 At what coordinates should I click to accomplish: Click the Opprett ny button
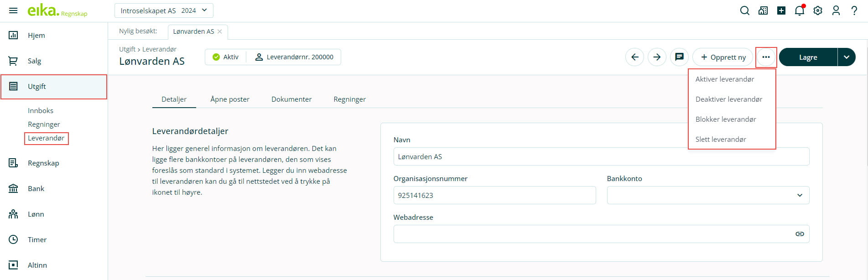click(722, 57)
